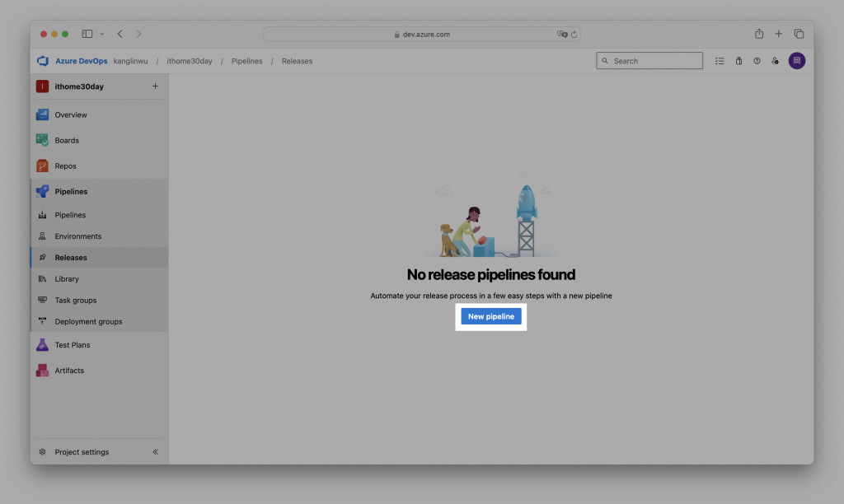Open the Boards hub icon
This screenshot has width=844, height=504.
(x=43, y=140)
